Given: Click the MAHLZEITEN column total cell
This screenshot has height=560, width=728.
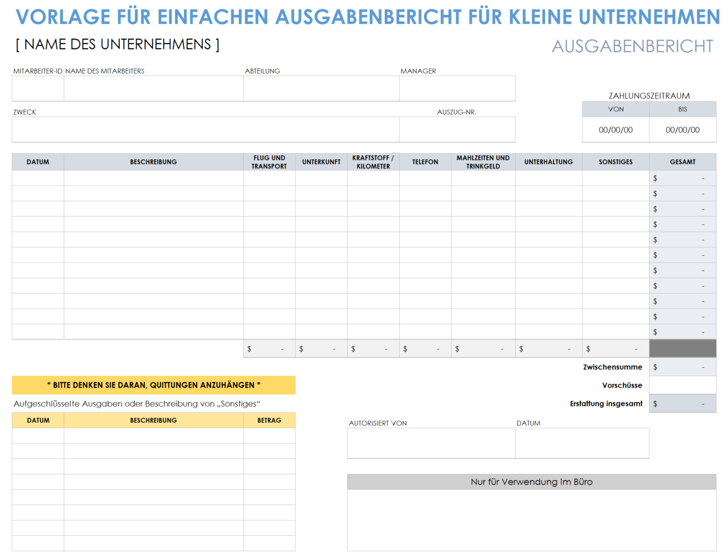Looking at the screenshot, I should point(483,349).
